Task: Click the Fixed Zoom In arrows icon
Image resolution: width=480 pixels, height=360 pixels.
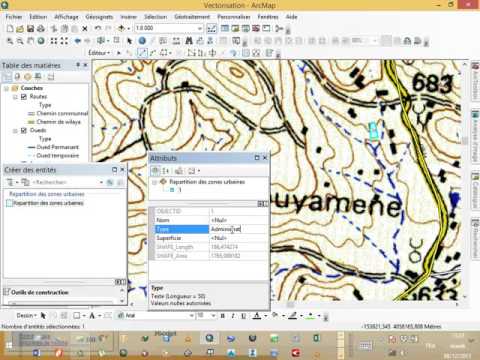Action: (x=53, y=41)
